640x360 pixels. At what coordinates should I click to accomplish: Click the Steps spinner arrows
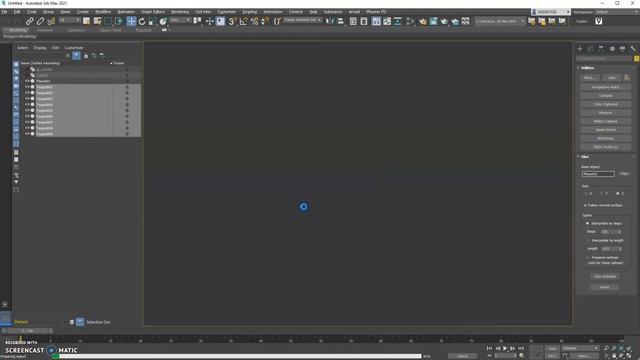click(x=620, y=232)
